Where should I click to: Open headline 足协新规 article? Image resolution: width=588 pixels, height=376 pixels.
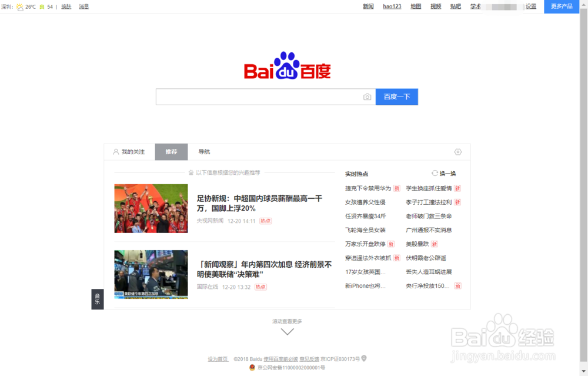(x=259, y=204)
